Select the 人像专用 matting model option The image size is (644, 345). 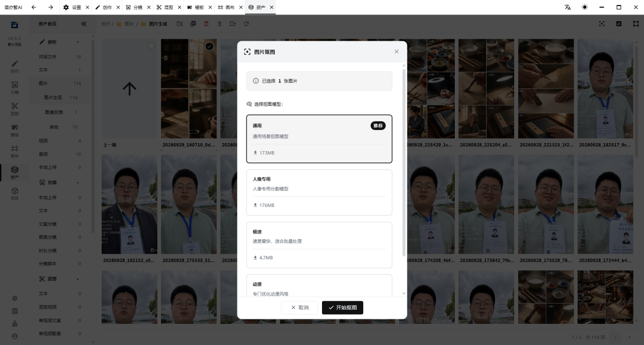319,192
